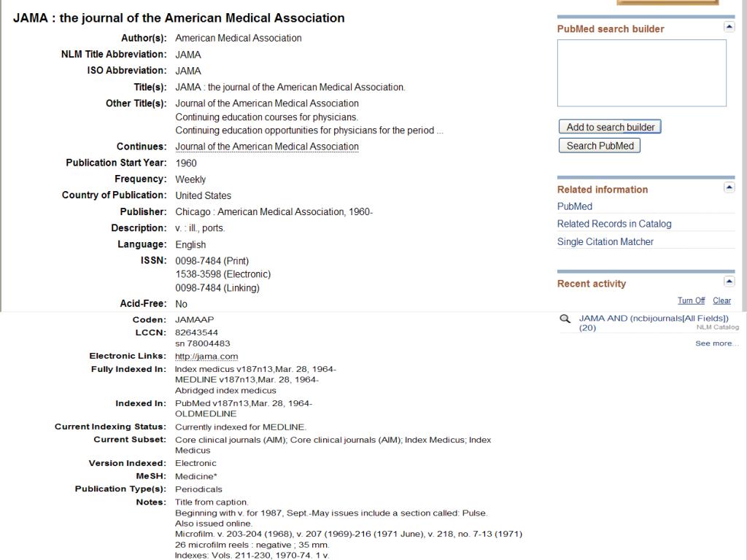Viewport: 747px width, 560px height.
Task: Click the Language value English
Action: point(190,245)
